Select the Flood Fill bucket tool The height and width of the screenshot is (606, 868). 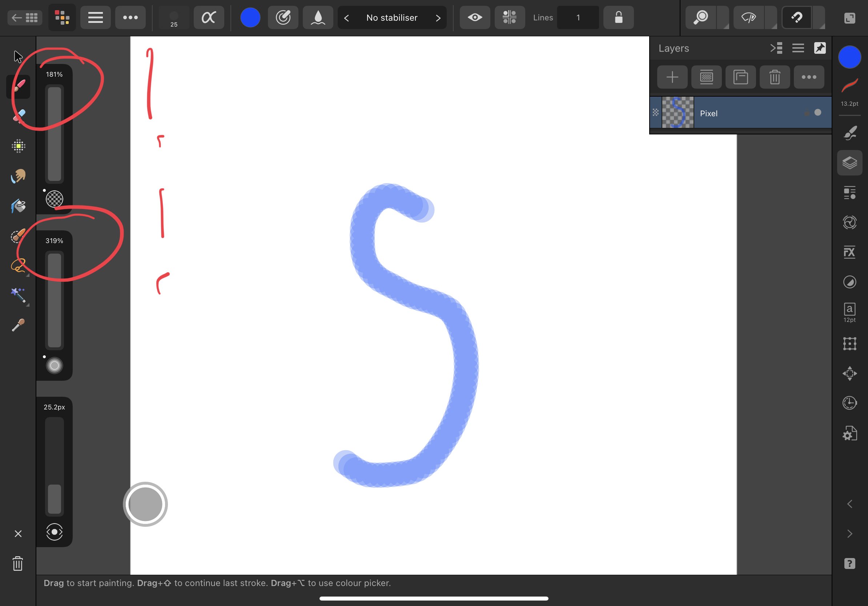(18, 206)
